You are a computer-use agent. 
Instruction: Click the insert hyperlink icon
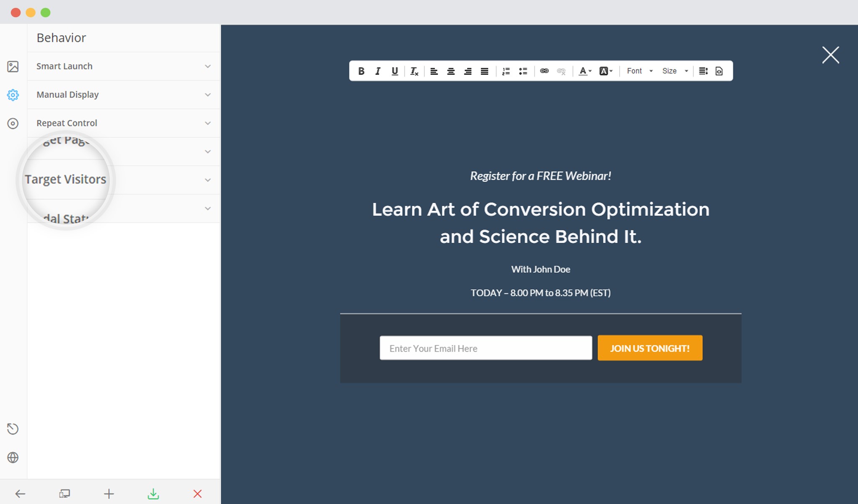[544, 71]
